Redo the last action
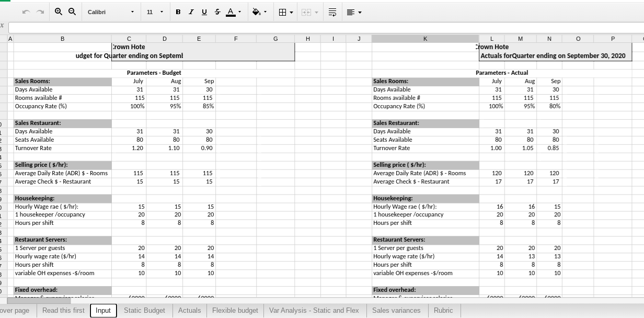This screenshot has height=318, width=644. 40,12
